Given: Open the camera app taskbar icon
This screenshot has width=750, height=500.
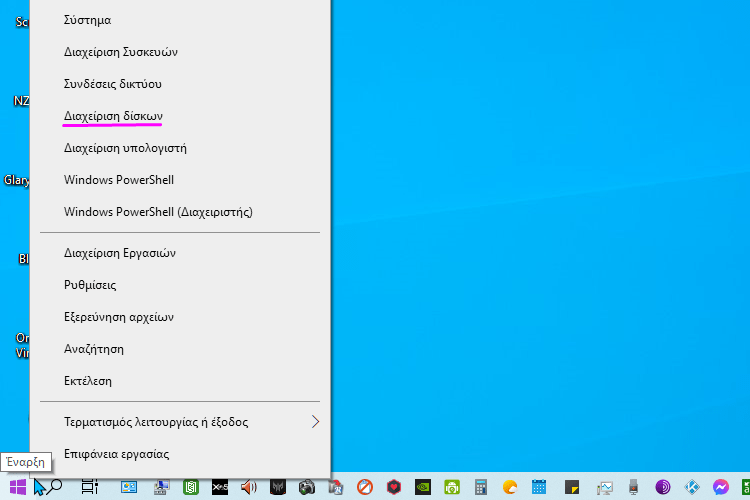Looking at the screenshot, I should tap(307, 487).
